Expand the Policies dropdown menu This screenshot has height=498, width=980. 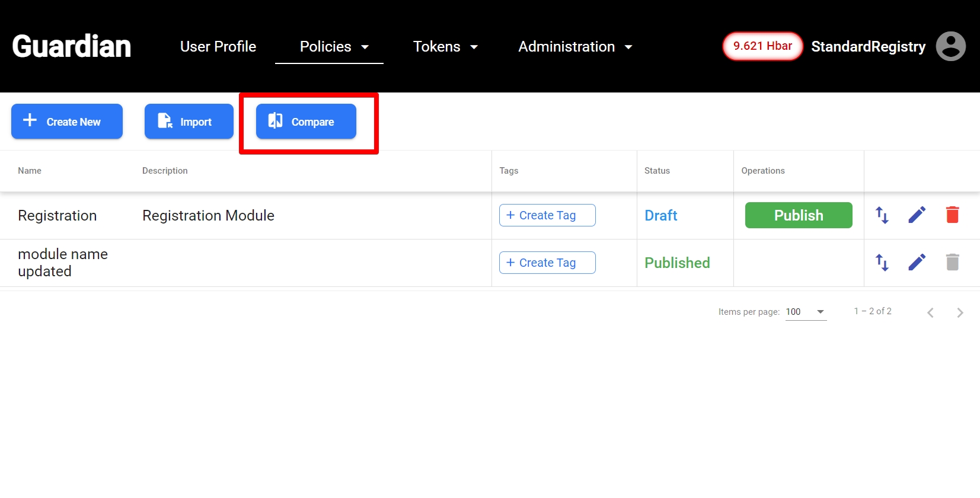pos(334,47)
